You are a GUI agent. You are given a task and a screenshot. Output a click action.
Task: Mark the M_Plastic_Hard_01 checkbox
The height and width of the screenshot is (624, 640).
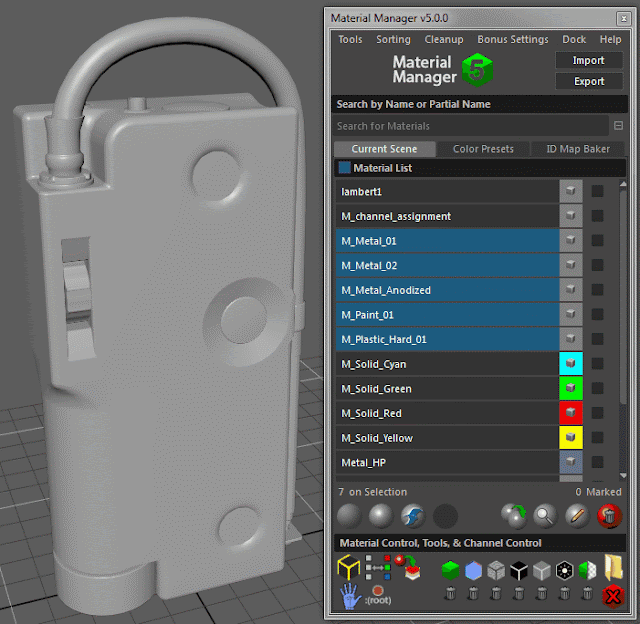tap(598, 339)
